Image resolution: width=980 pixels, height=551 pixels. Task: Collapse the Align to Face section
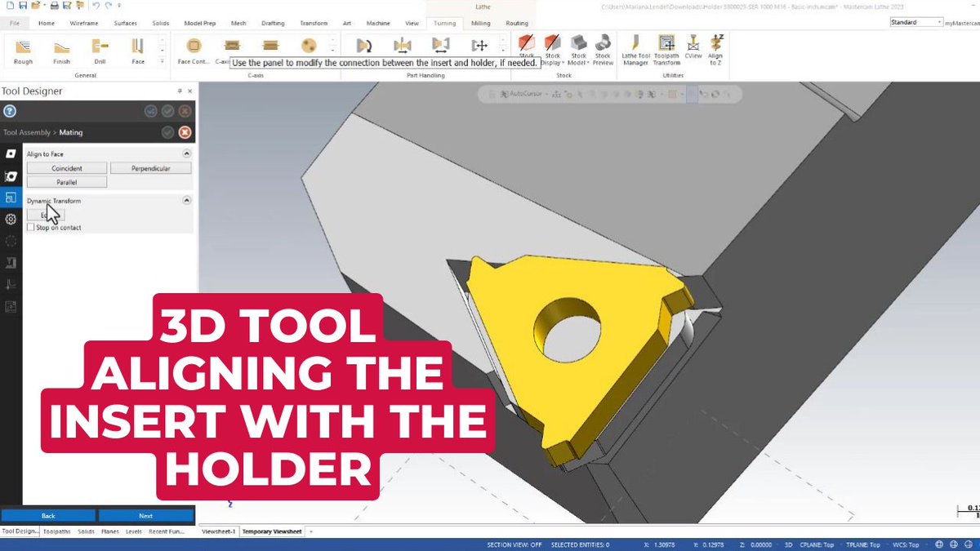tap(187, 153)
